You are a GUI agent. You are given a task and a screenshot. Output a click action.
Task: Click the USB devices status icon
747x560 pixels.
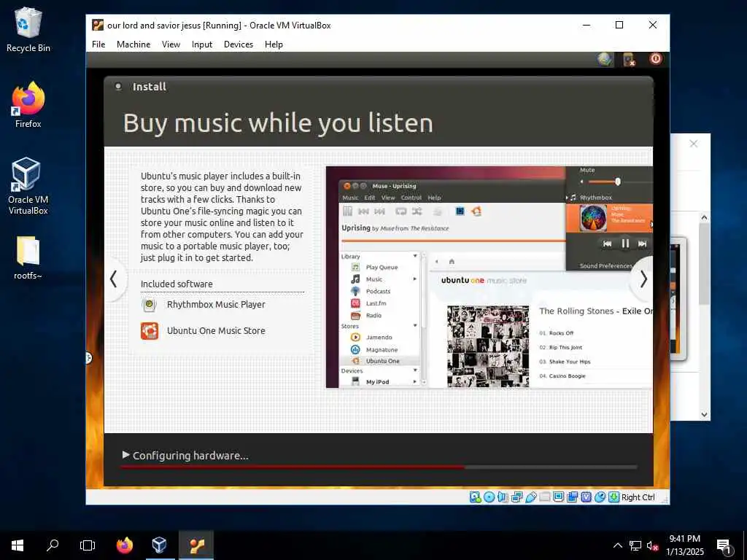pos(531,497)
